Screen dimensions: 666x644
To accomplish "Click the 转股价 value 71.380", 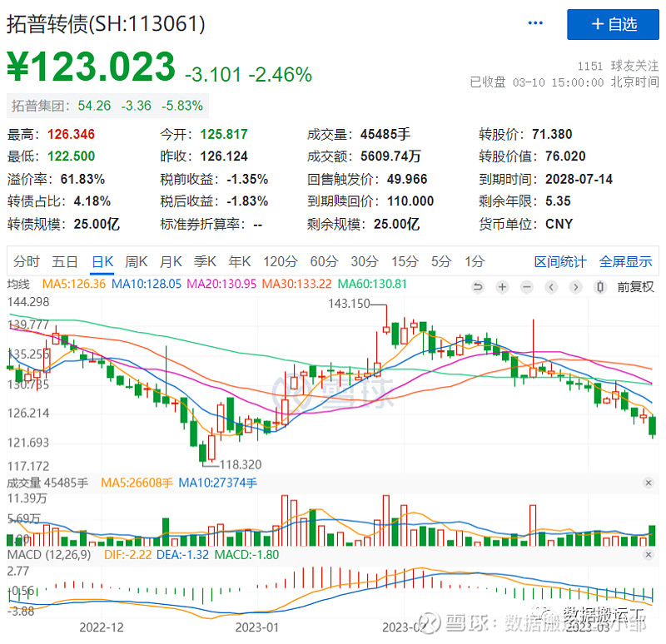I will (552, 134).
